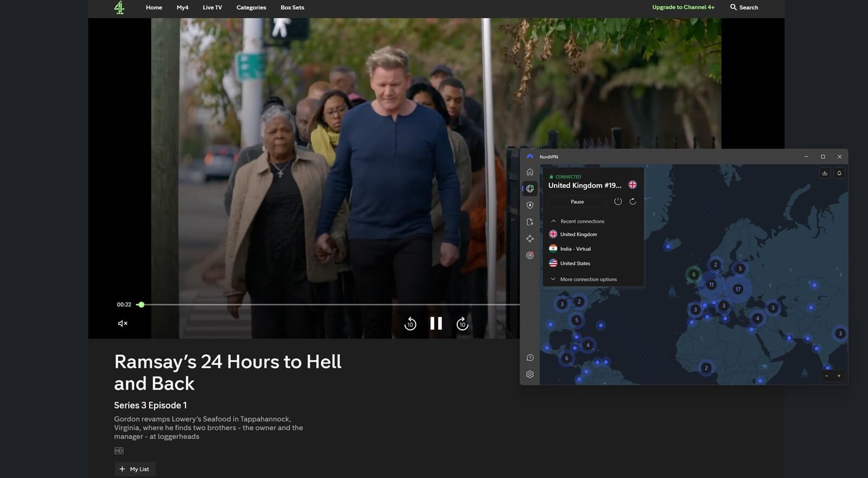Rewind the video 10 seconds

click(x=410, y=323)
